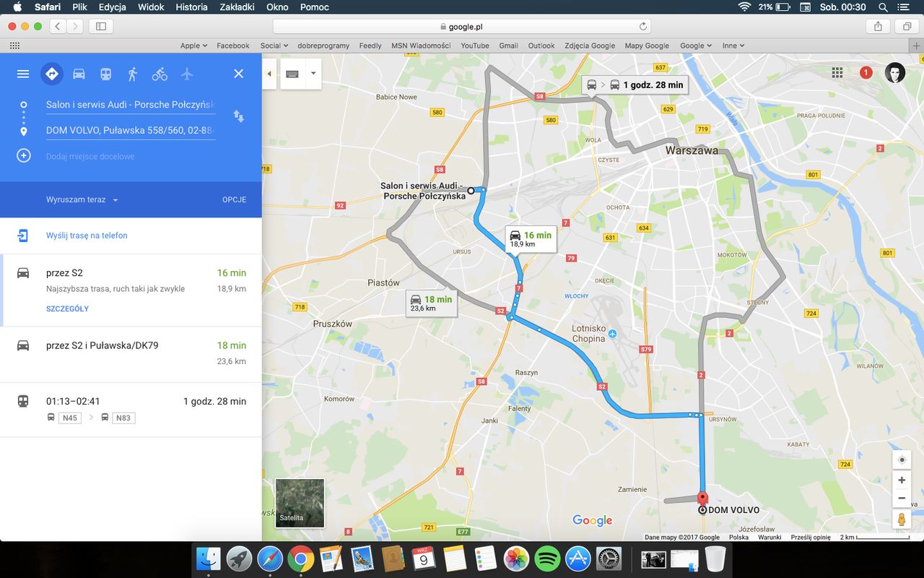Open Inne bookmarks folder dropdown
Viewport: 924px width, 578px height.
point(733,45)
